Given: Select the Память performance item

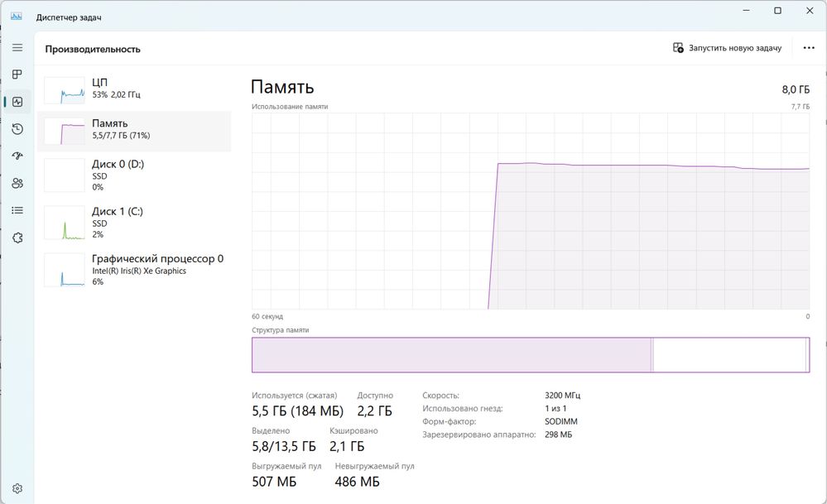Looking at the screenshot, I should [x=134, y=131].
